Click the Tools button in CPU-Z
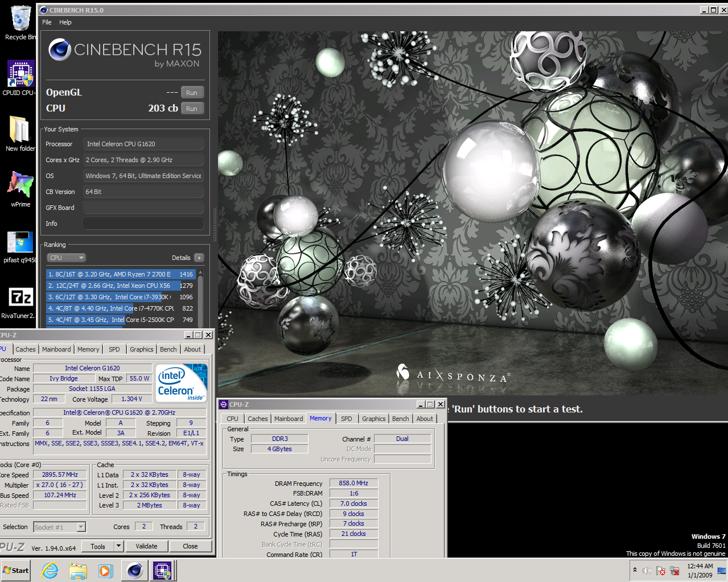The height and width of the screenshot is (582, 728). pos(98,546)
